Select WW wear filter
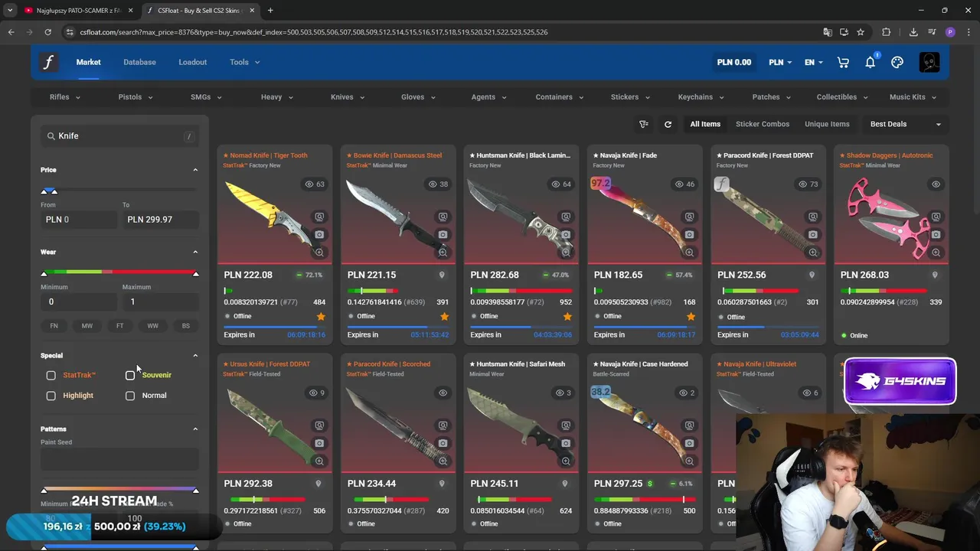Screen dimensions: 980x551 pyautogui.click(x=153, y=326)
